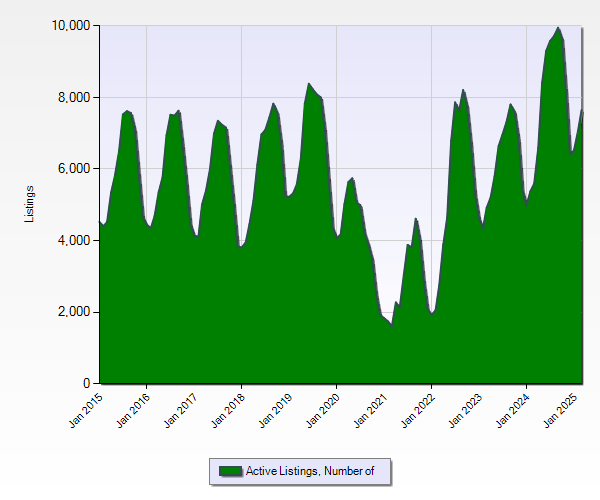Click the 4,000 y-axis tick label

pos(73,240)
